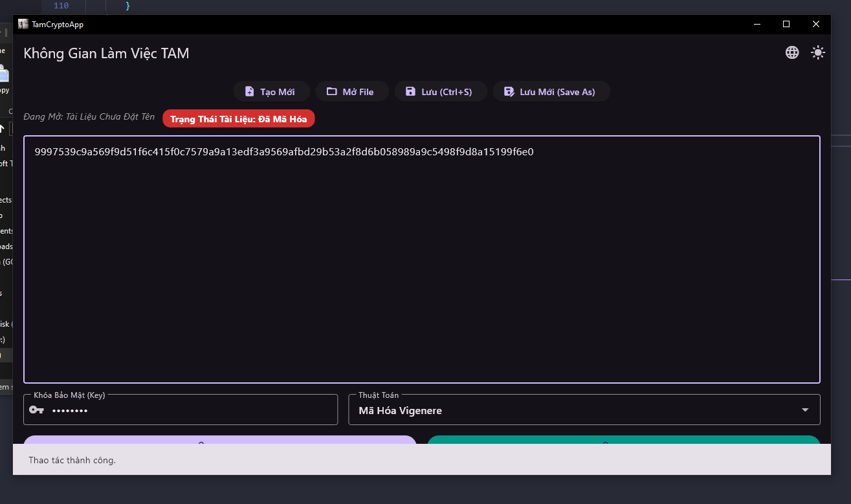Focus the encrypted text area

(422, 259)
